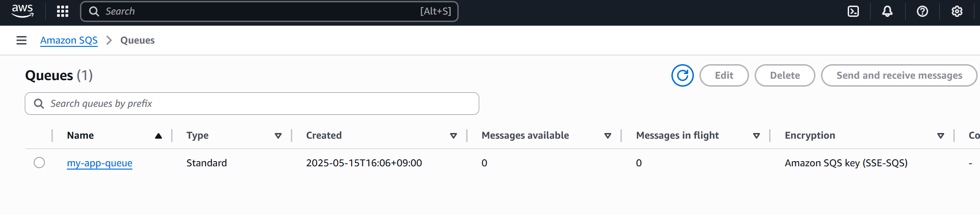
Task: Open the settings gear icon
Action: coord(957,11)
